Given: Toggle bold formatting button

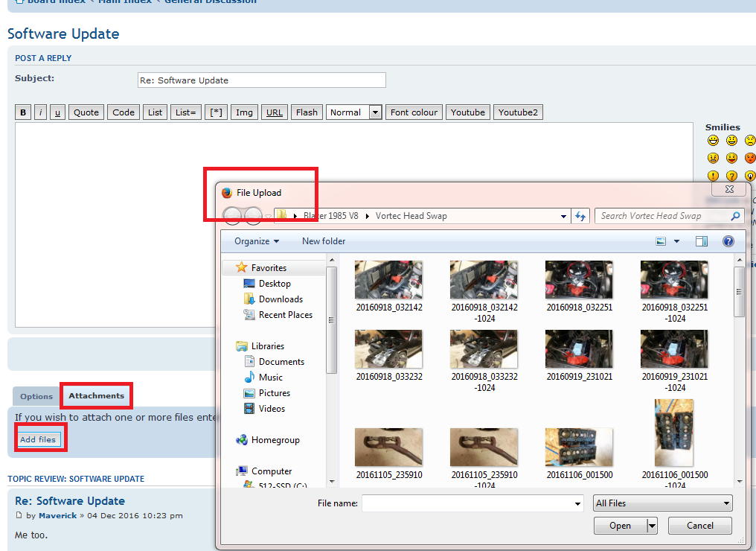Looking at the screenshot, I should [23, 112].
